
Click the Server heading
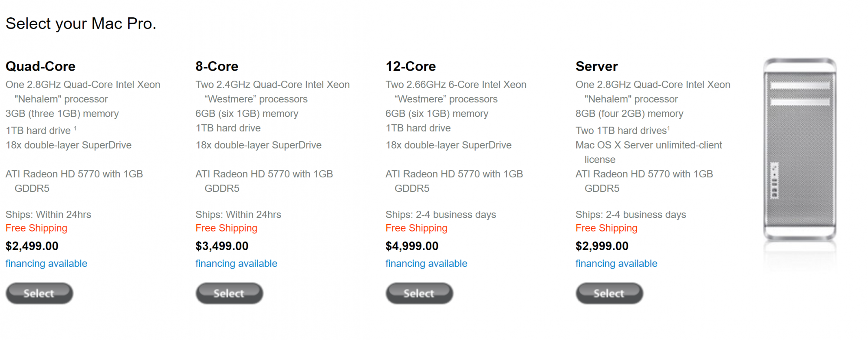(x=597, y=66)
